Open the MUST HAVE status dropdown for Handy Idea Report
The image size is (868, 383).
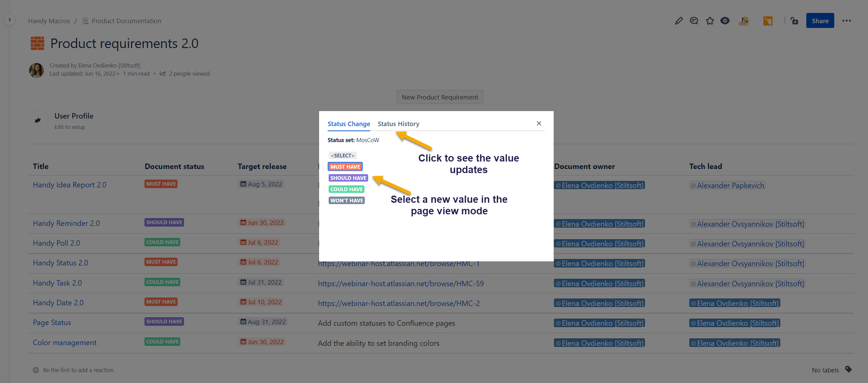(x=161, y=184)
